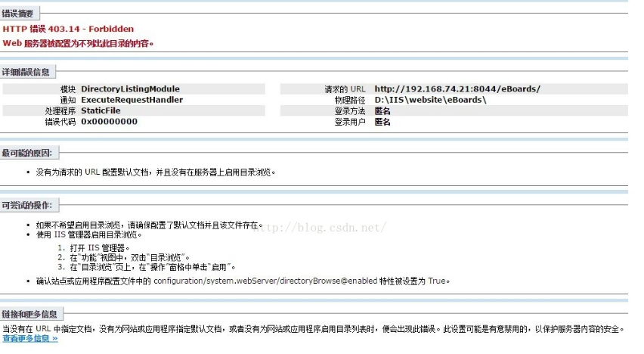The height and width of the screenshot is (354, 644).
Task: Click the 匿名 value next to 登录用户
Action: pyautogui.click(x=382, y=122)
